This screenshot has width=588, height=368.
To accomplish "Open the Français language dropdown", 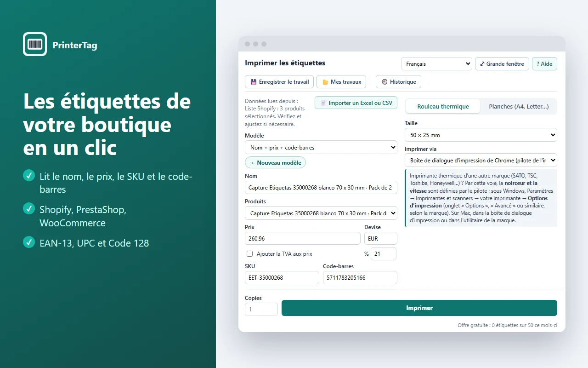I will (436, 64).
